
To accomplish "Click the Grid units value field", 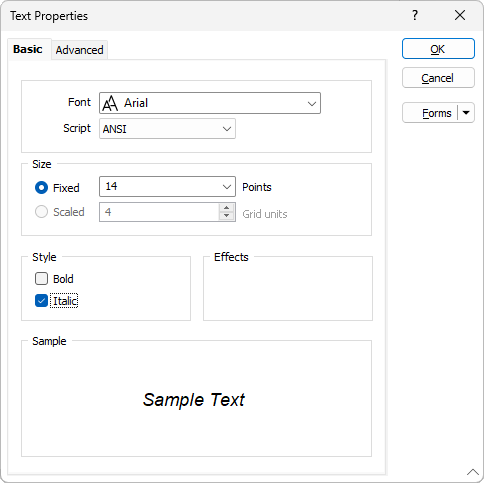I will 159,212.
